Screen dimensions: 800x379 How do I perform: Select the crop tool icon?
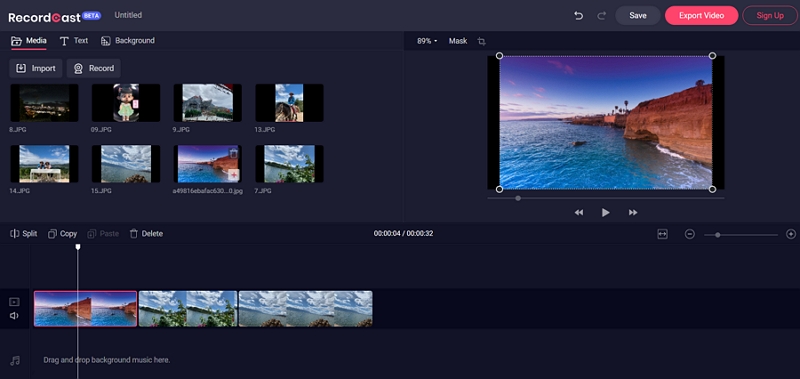click(x=482, y=41)
